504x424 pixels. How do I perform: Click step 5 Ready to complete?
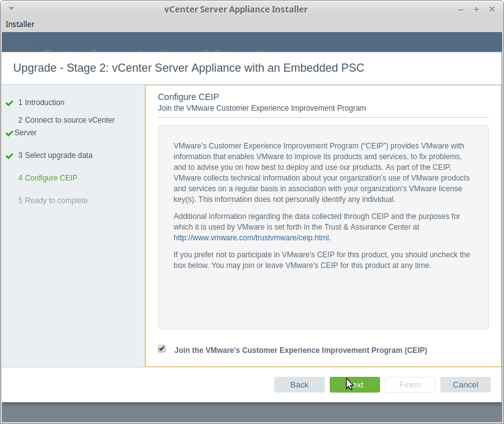[x=53, y=200]
